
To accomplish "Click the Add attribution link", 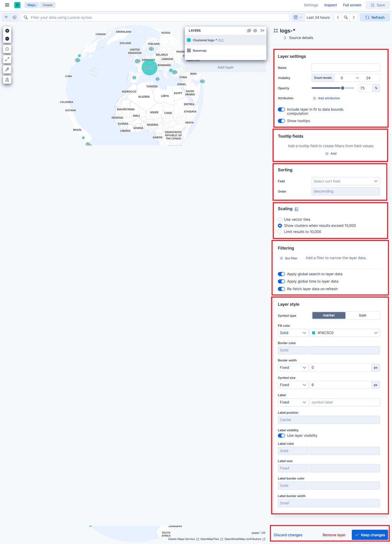I will click(327, 98).
